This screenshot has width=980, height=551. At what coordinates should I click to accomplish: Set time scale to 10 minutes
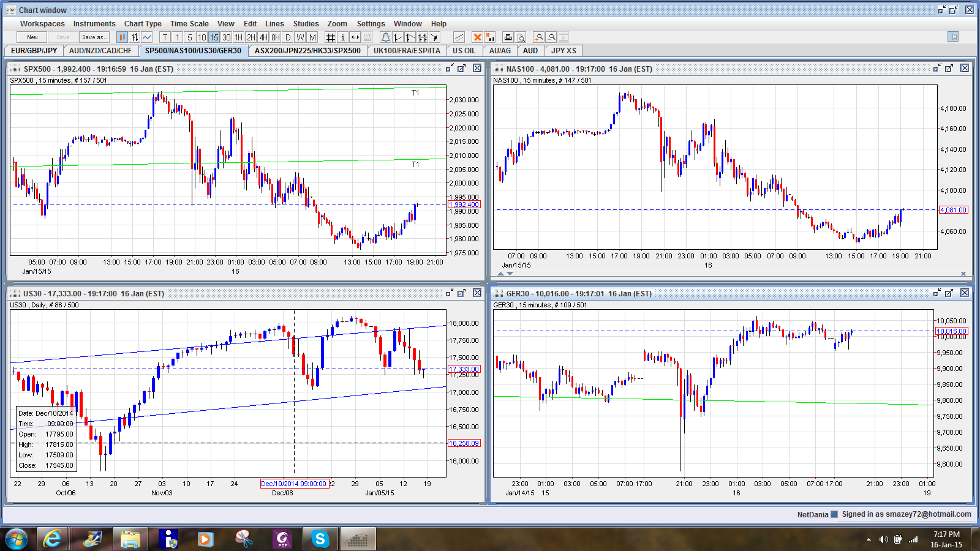pyautogui.click(x=202, y=37)
